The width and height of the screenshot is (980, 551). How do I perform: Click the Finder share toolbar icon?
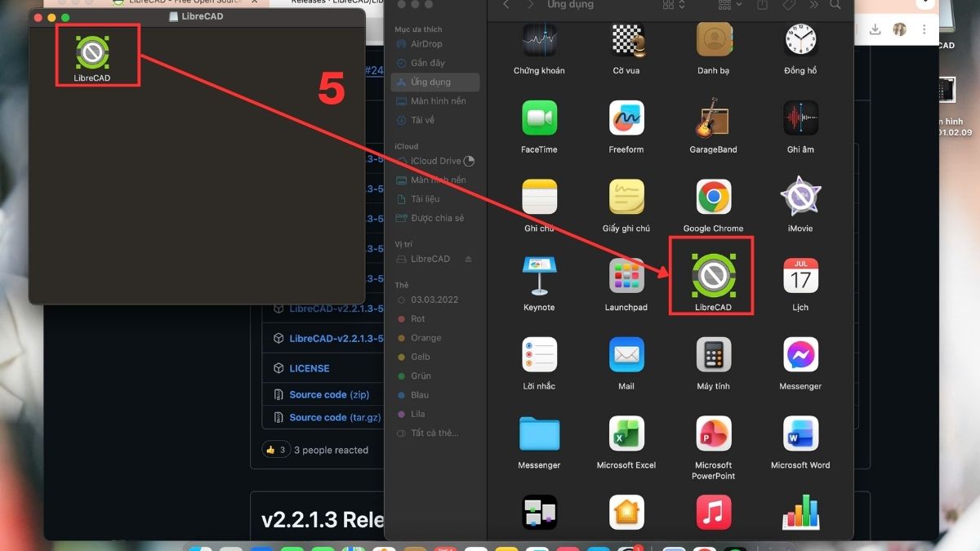762,5
